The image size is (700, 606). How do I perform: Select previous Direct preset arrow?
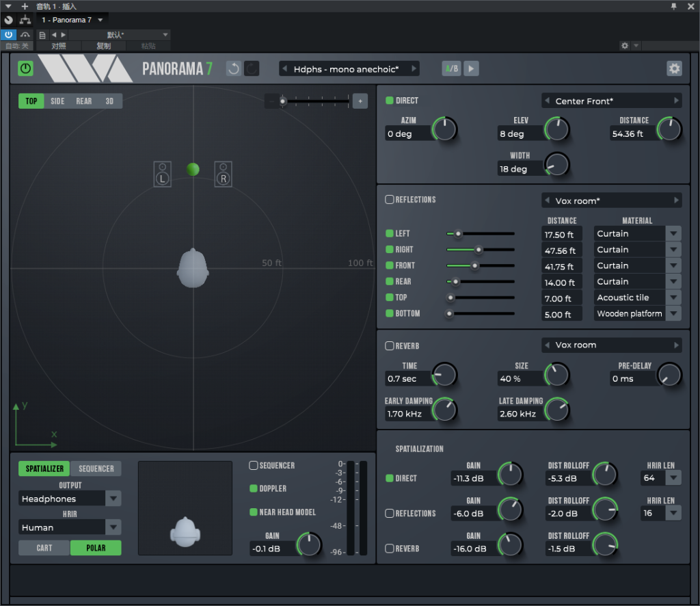547,101
